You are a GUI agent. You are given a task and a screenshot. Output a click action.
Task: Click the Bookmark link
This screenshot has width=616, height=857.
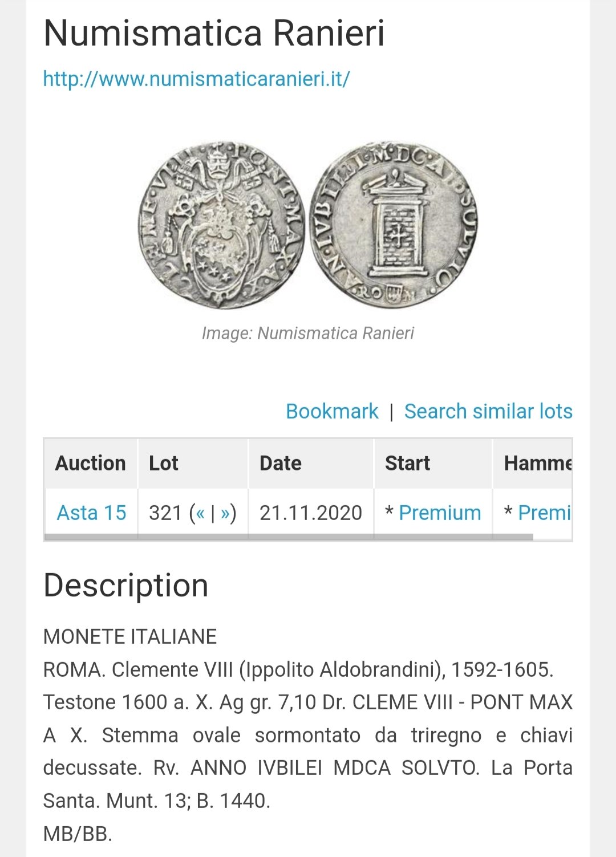(x=332, y=411)
